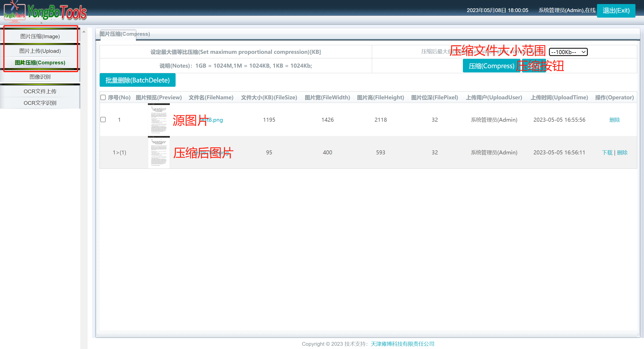Check the row 1 checkbox
Screen dimensions: 644x349
point(103,120)
